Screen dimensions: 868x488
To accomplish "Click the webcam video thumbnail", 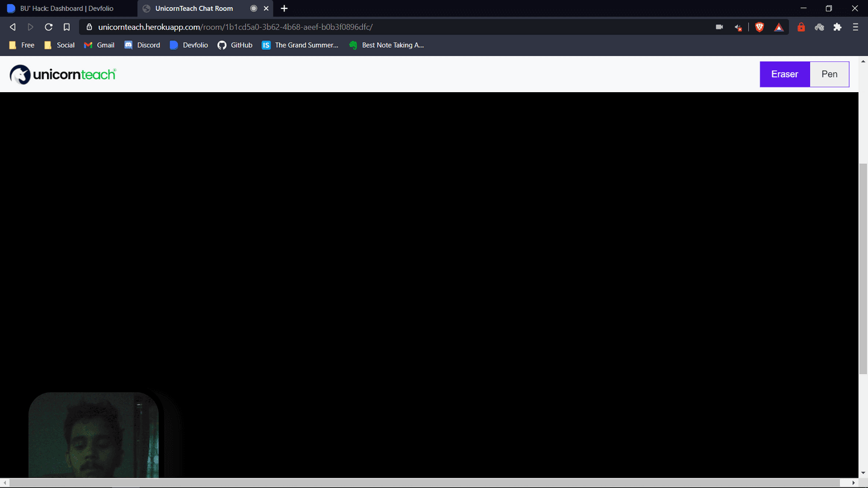I will click(x=93, y=435).
